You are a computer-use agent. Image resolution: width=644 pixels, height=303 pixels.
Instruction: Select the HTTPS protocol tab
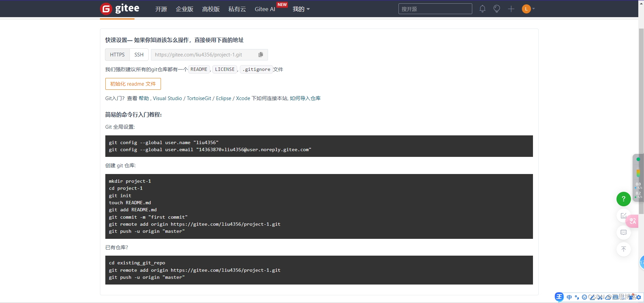click(x=117, y=54)
